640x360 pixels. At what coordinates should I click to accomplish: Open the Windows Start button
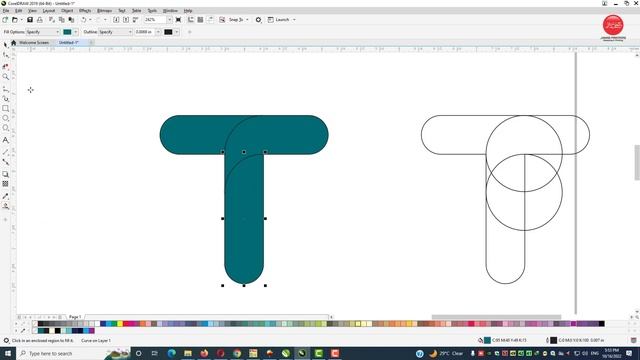7,353
